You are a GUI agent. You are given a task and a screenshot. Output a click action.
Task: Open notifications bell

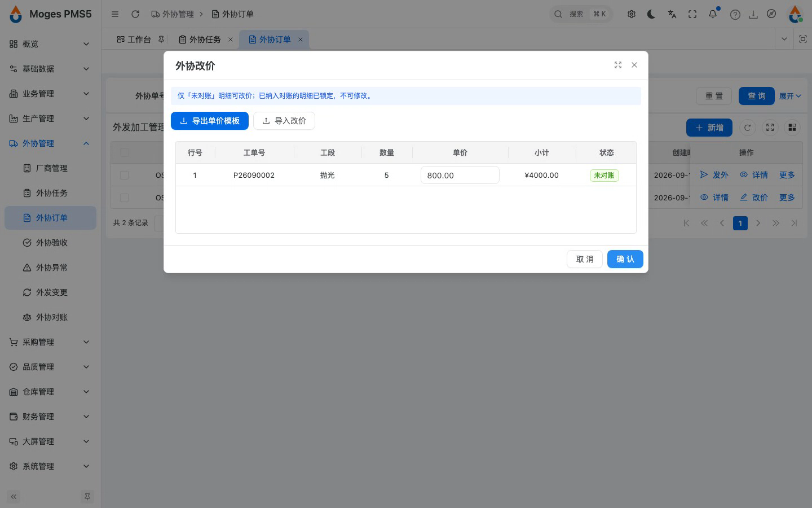pyautogui.click(x=713, y=14)
